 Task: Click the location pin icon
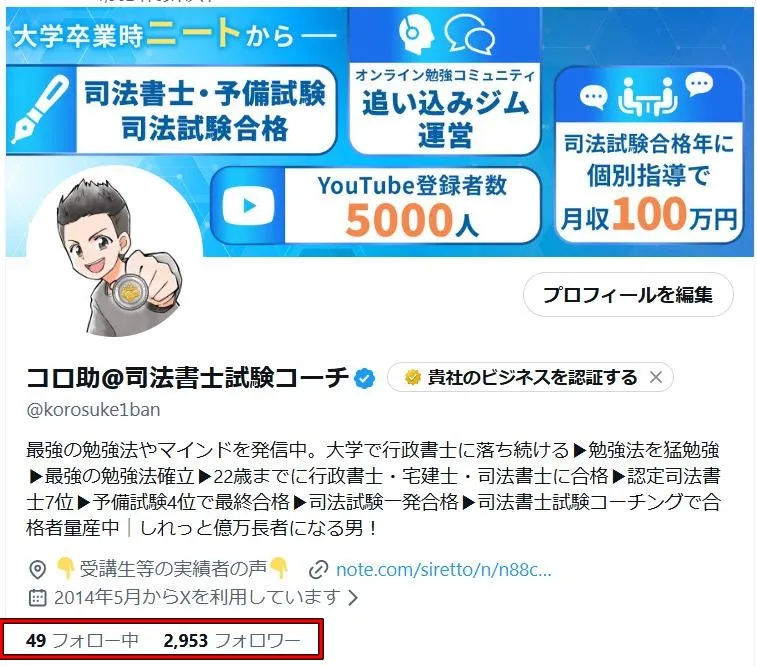point(38,570)
